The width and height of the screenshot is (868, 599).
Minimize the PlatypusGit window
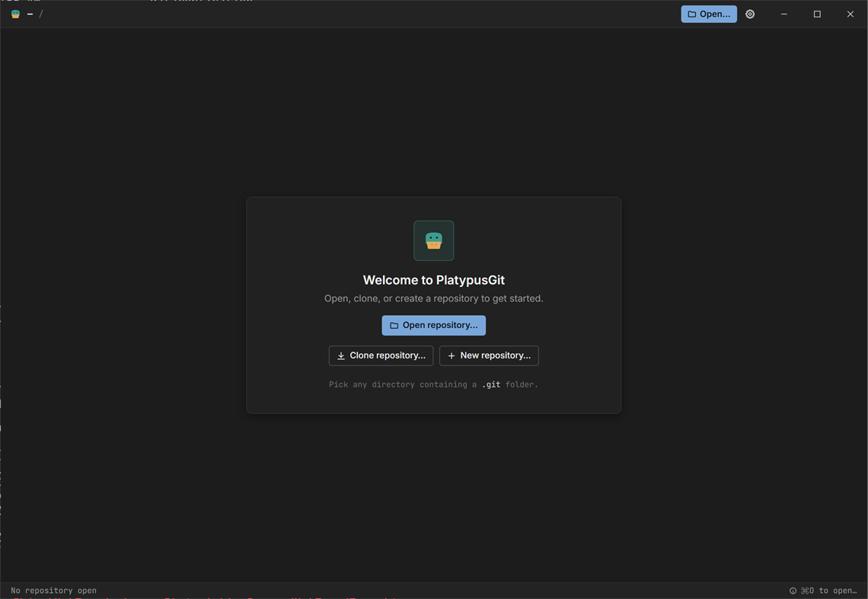click(x=783, y=14)
